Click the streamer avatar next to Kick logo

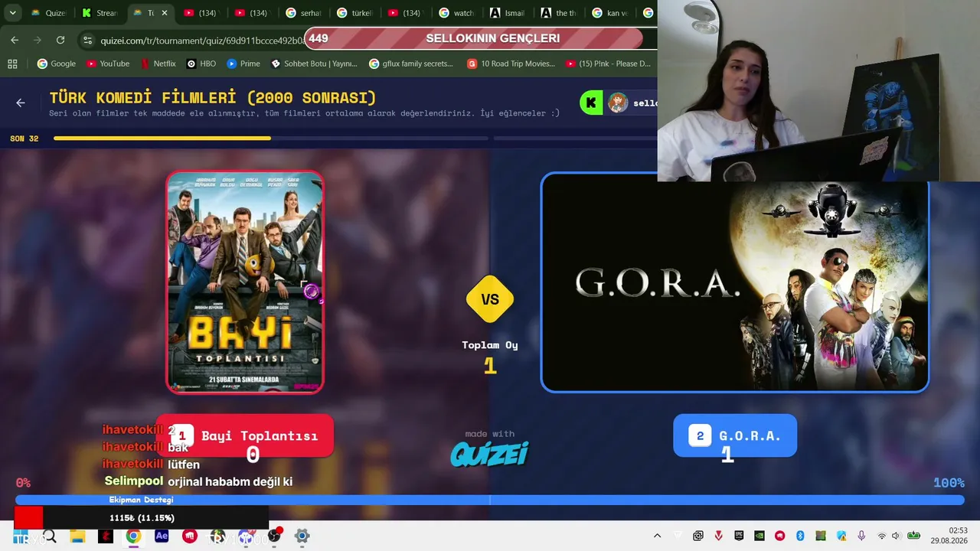[x=618, y=103]
